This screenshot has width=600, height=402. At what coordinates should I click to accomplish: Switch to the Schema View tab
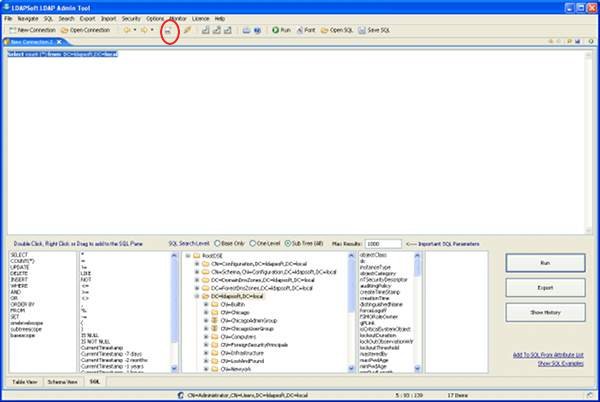tap(63, 382)
